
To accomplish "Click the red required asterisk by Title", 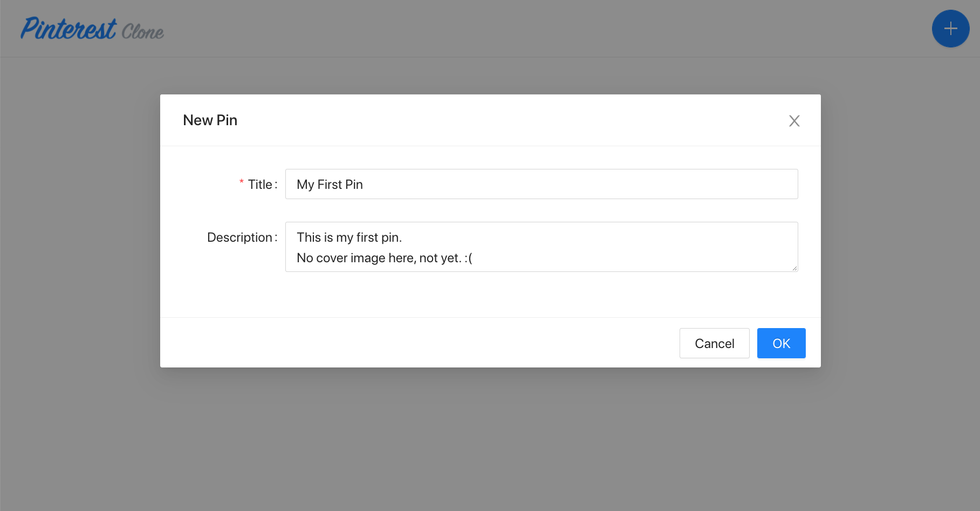I will pos(242,183).
